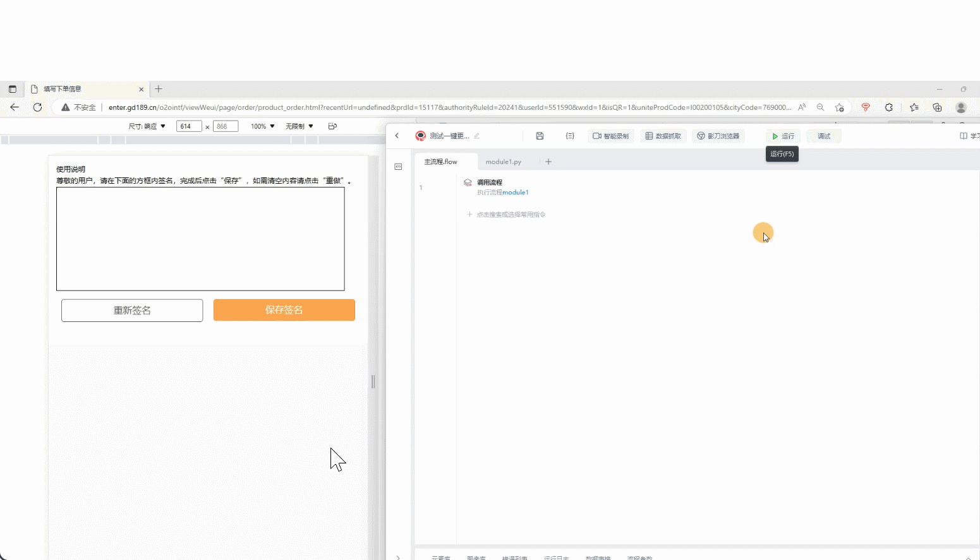Viewport: 980px width, 560px height.
Task: Toggle the code view icon in the left sidebar
Action: (x=398, y=167)
